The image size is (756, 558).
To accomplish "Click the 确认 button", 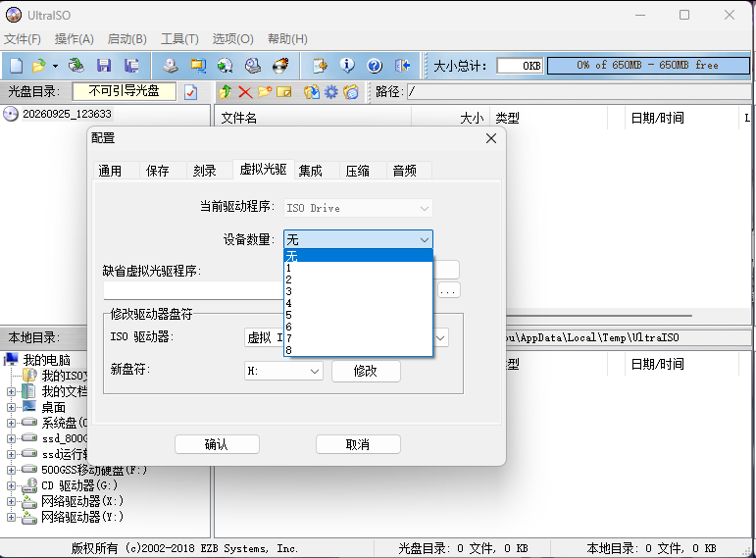I will [217, 444].
